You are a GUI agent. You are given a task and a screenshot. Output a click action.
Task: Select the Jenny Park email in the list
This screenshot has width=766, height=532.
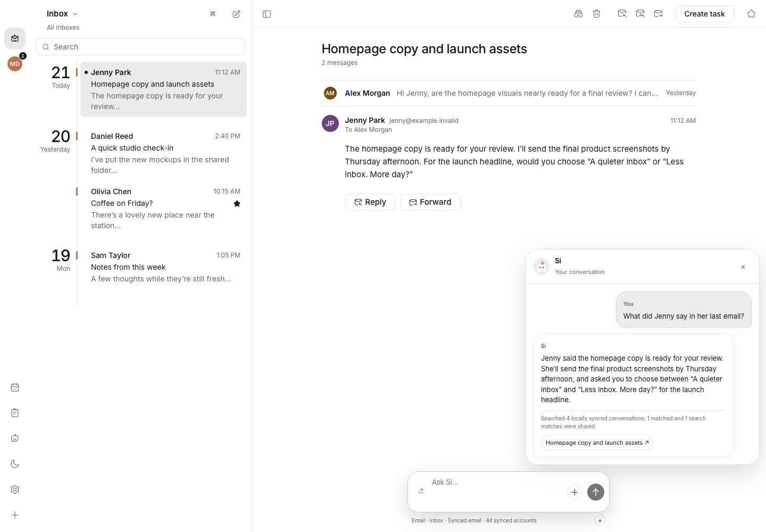tap(163, 89)
